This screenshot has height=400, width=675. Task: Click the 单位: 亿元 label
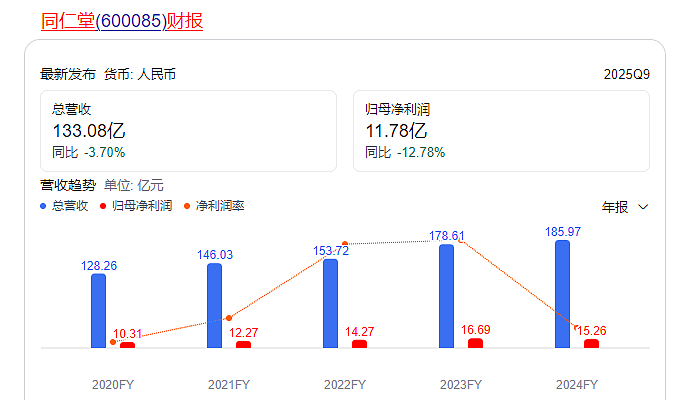click(x=134, y=186)
